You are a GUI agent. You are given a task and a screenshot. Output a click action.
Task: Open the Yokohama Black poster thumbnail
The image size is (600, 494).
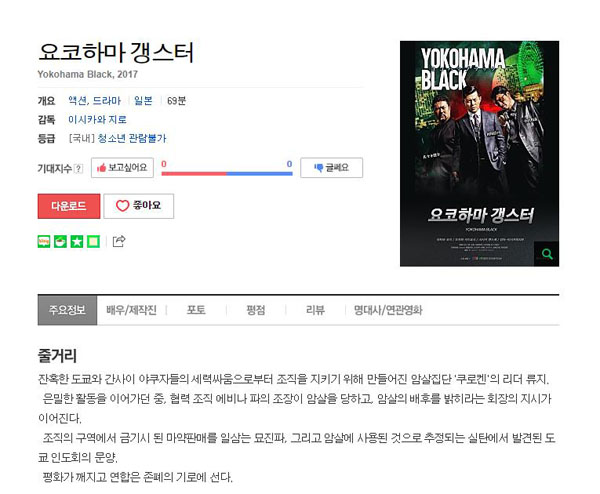(x=479, y=153)
